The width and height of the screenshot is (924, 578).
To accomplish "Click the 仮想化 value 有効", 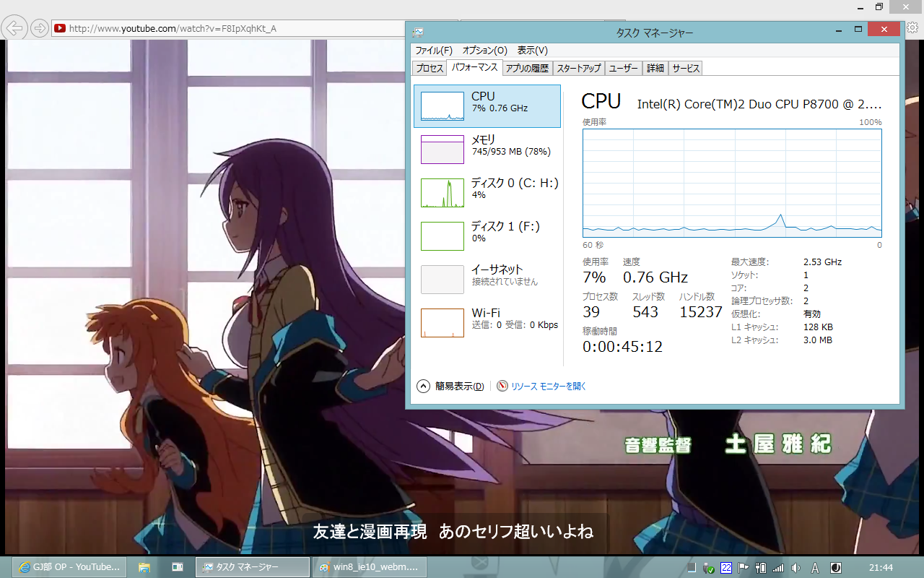I will (x=812, y=314).
